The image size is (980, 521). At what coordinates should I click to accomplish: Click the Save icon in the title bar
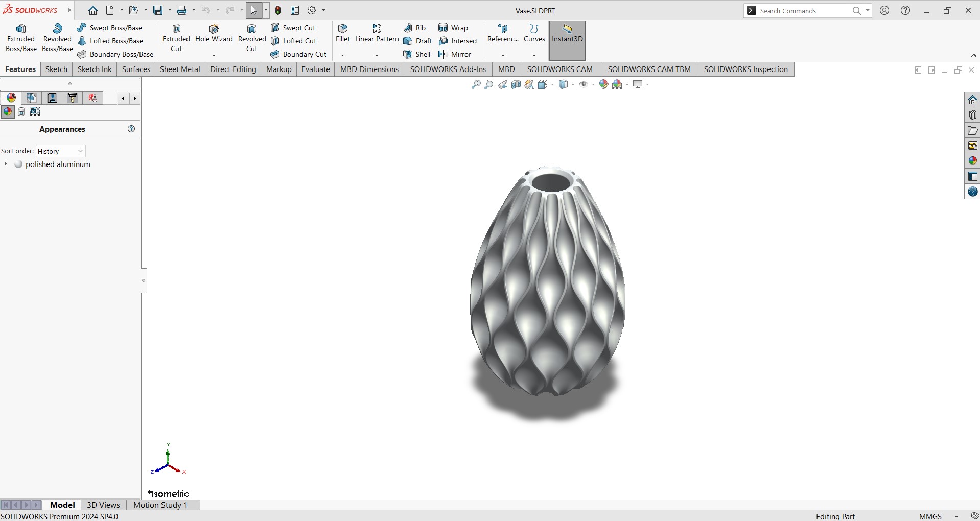tap(158, 10)
